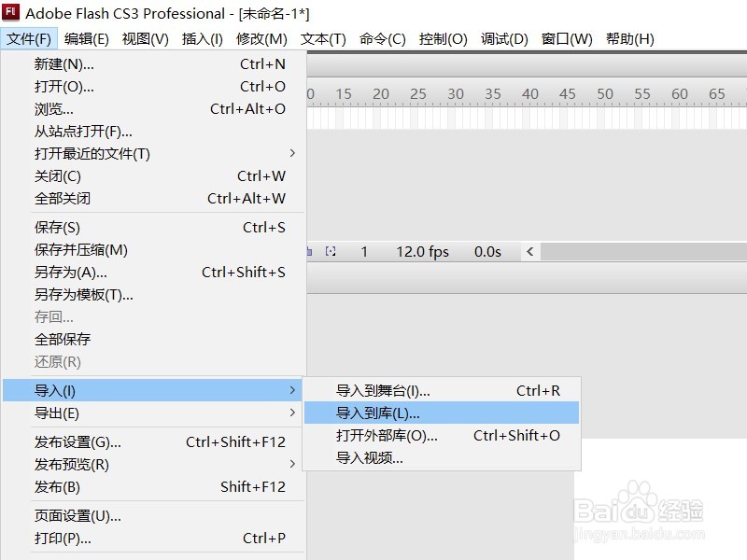Choose 导入到库(L)... from submenu
The height and width of the screenshot is (560, 747).
pyautogui.click(x=442, y=413)
